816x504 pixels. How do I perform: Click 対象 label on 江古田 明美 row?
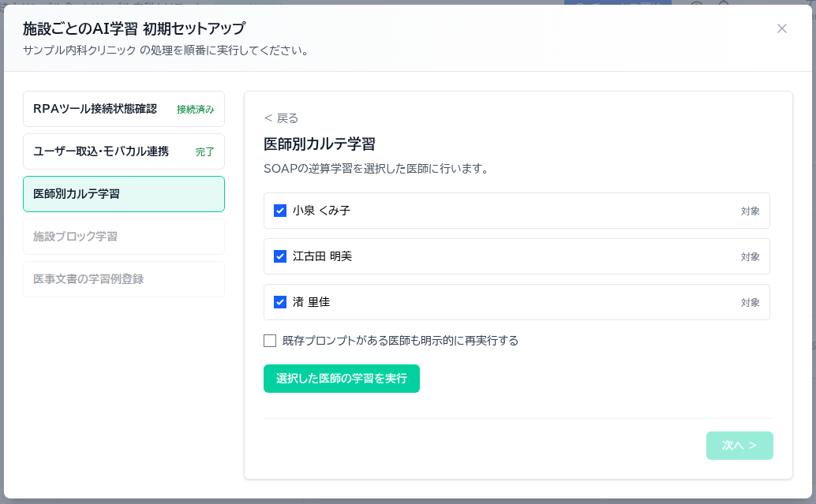(x=750, y=257)
